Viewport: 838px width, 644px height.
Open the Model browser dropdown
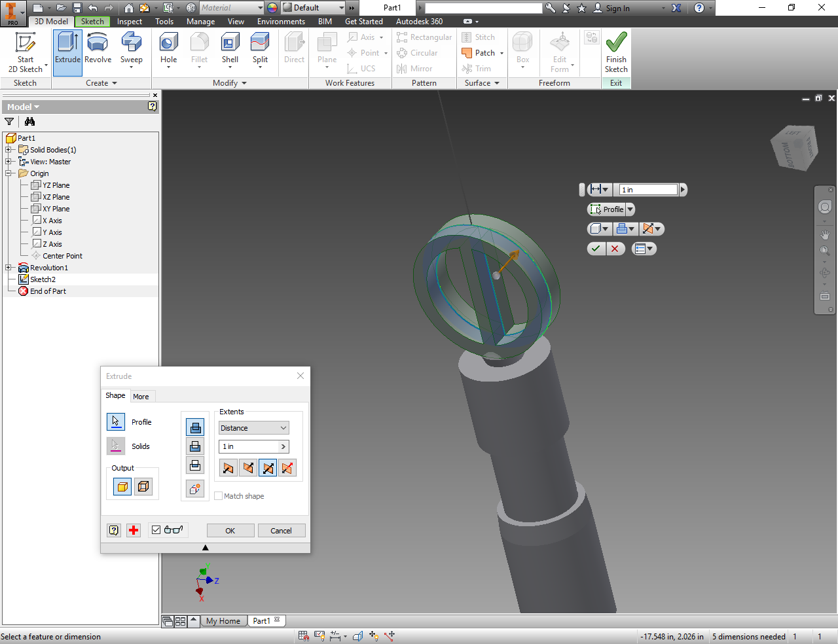(24, 107)
